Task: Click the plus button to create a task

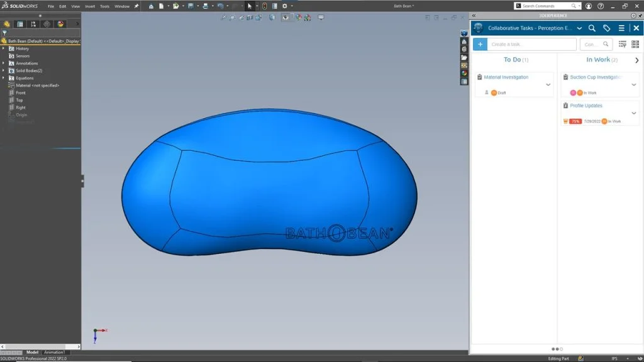Action: tap(480, 44)
